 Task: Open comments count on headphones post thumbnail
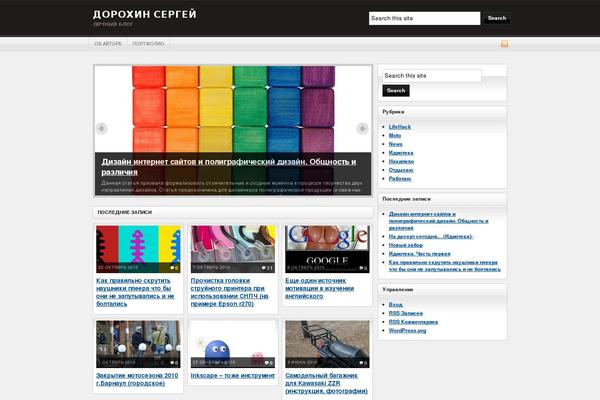coord(174,268)
